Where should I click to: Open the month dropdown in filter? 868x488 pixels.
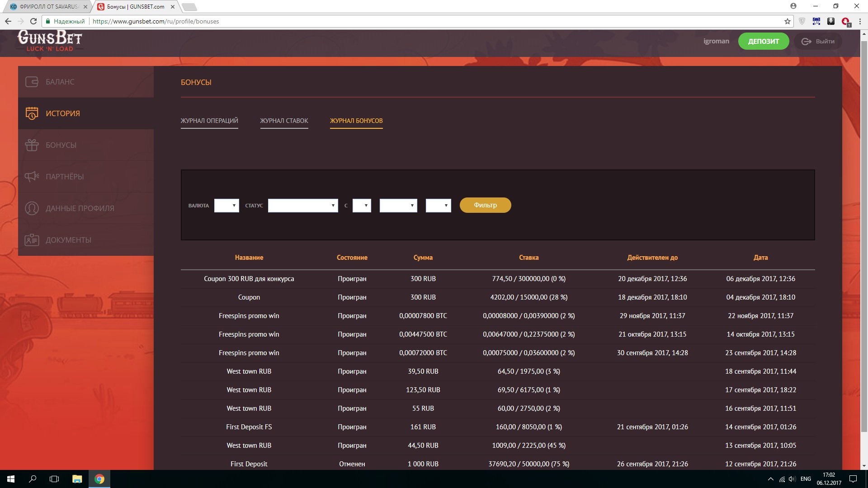[x=398, y=206]
